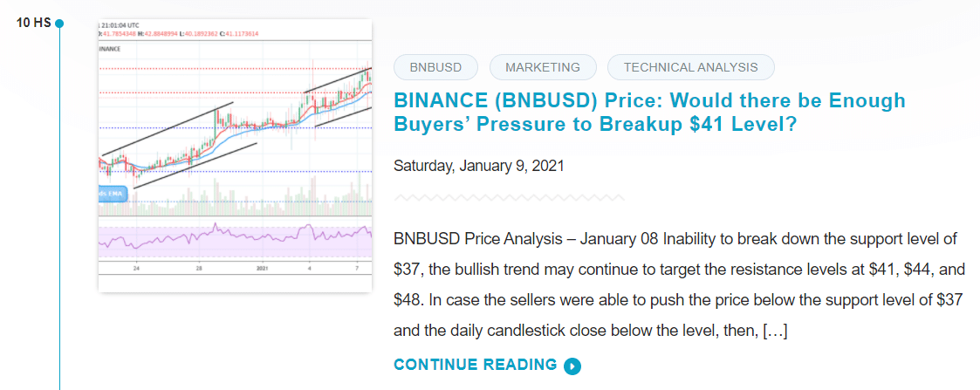Screen dimensions: 980x390
Task: Open the BINANCE (BNBUSD) Price article headline
Action: tap(649, 113)
